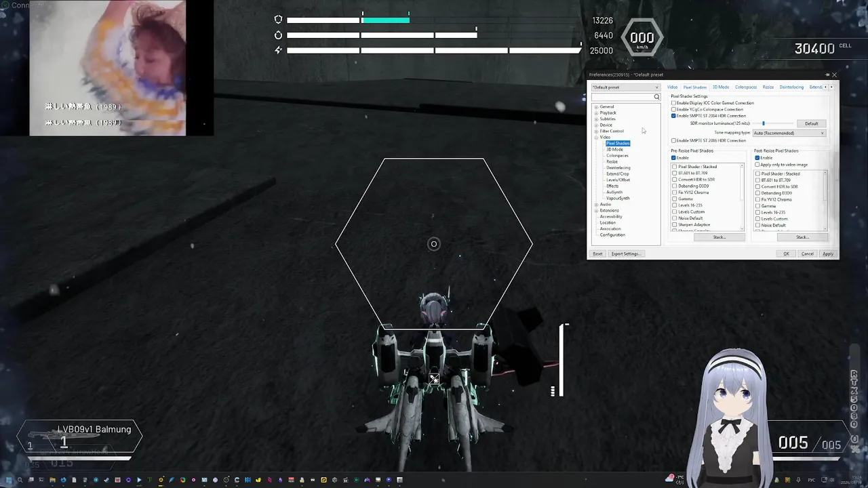Open the weather widget in the taskbar

675,479
